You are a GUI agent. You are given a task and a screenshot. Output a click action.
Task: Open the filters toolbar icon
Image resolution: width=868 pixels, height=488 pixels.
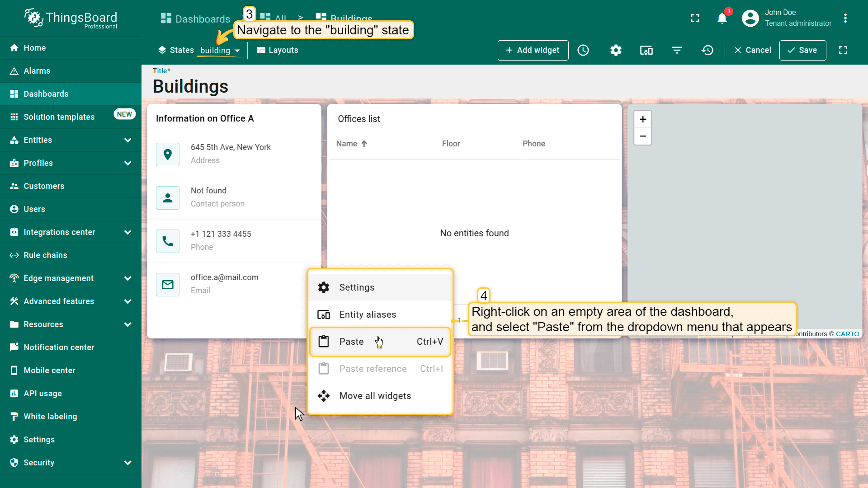[677, 50]
